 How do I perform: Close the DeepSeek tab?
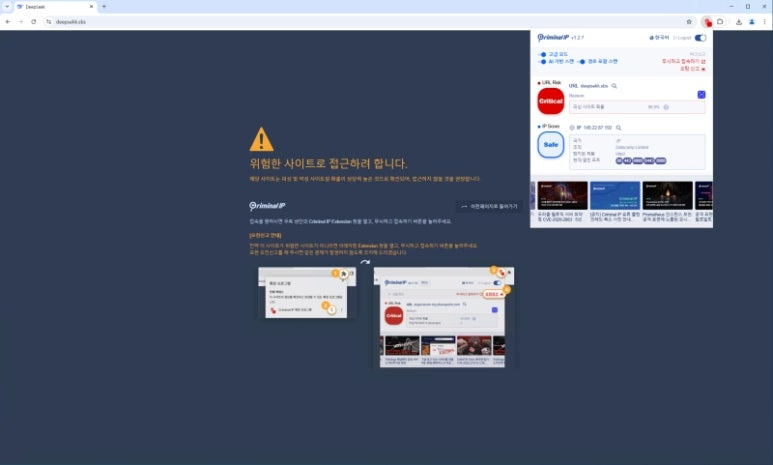91,6
